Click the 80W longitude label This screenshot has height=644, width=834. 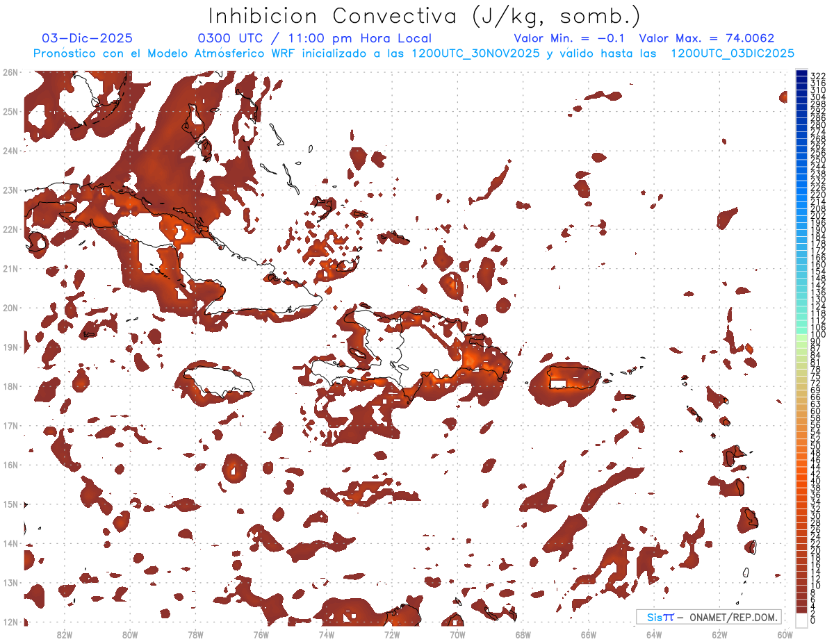click(130, 634)
